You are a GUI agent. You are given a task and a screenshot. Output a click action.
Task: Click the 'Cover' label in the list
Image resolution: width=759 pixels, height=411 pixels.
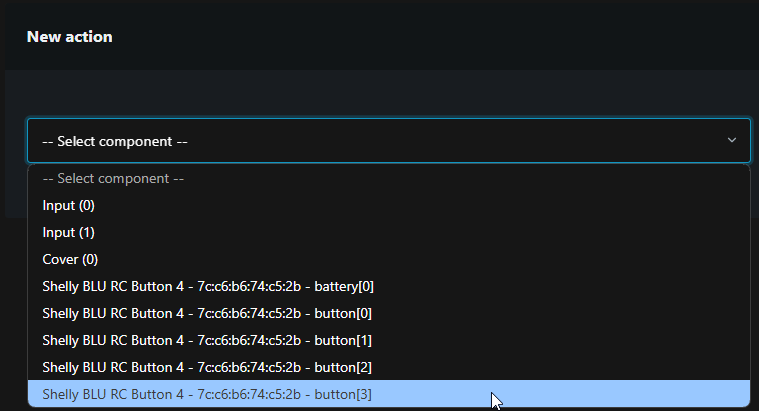tap(59, 260)
